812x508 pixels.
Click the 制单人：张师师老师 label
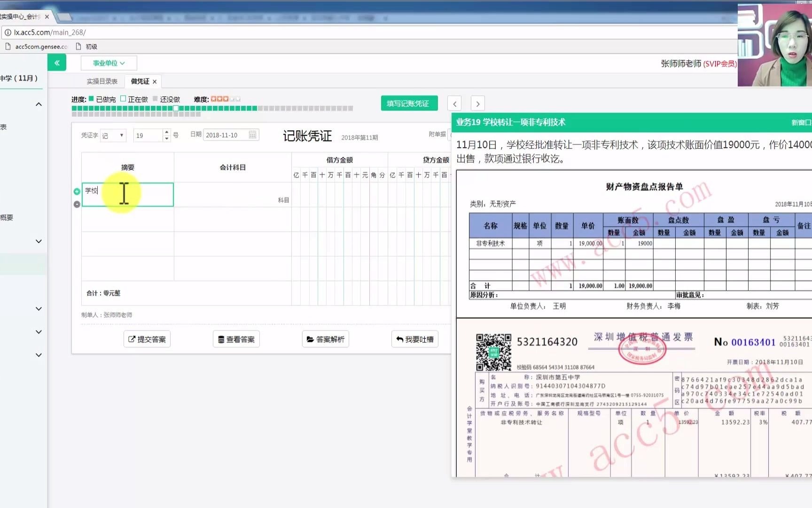tap(107, 315)
